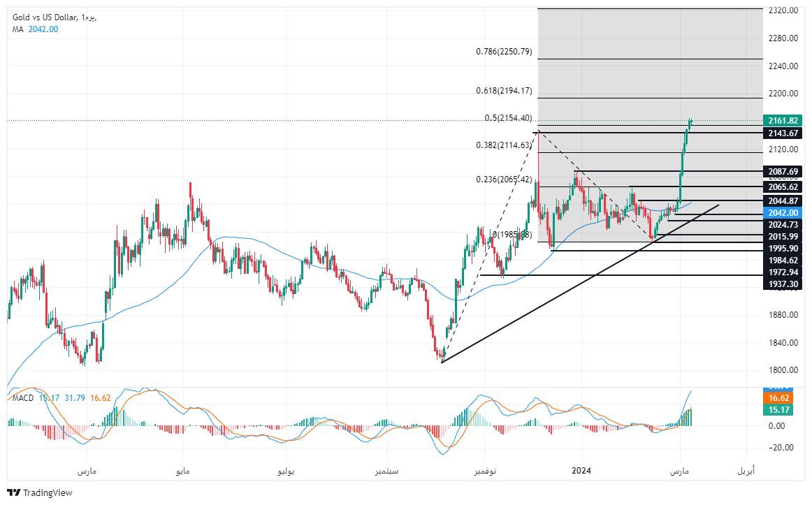812x505 pixels.
Task: Click the 2044.87 price level tag
Action: tap(783, 200)
